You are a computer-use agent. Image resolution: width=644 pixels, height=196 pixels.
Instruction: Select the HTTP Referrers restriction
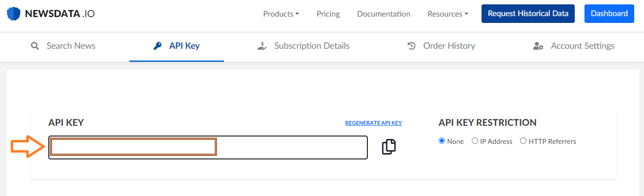[x=523, y=141]
